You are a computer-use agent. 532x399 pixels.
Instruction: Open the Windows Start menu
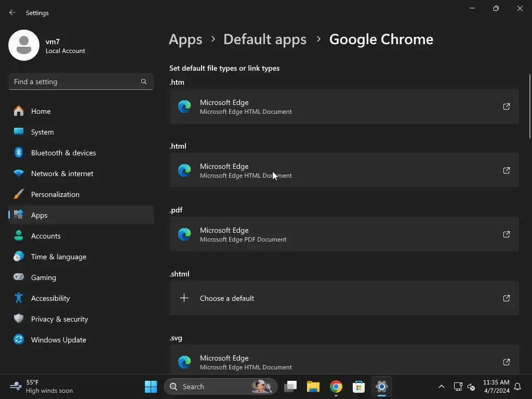pyautogui.click(x=151, y=387)
